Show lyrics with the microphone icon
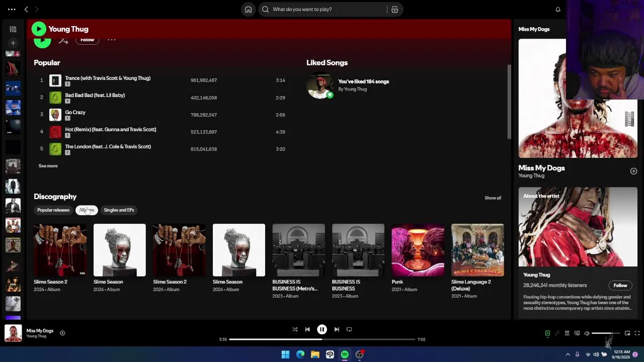 [557, 333]
